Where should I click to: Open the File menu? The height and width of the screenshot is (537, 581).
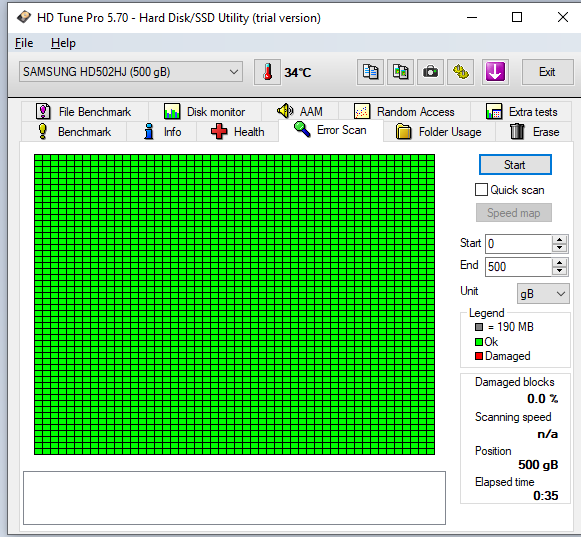point(24,43)
